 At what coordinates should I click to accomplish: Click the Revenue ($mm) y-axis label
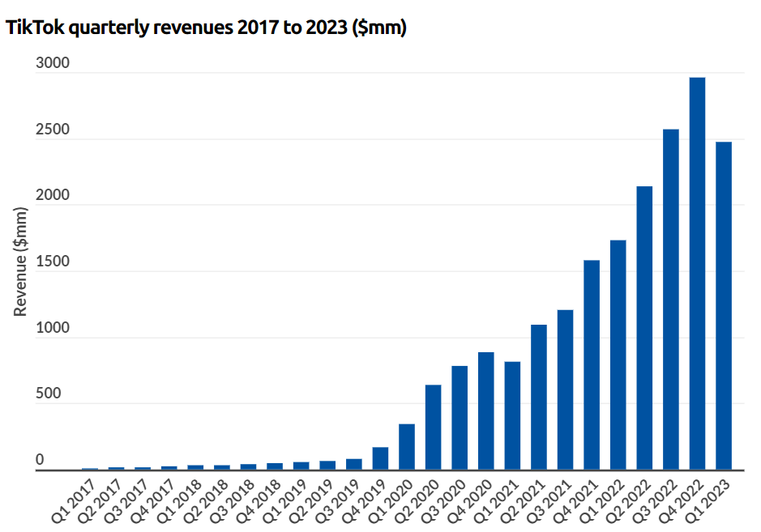tap(21, 262)
